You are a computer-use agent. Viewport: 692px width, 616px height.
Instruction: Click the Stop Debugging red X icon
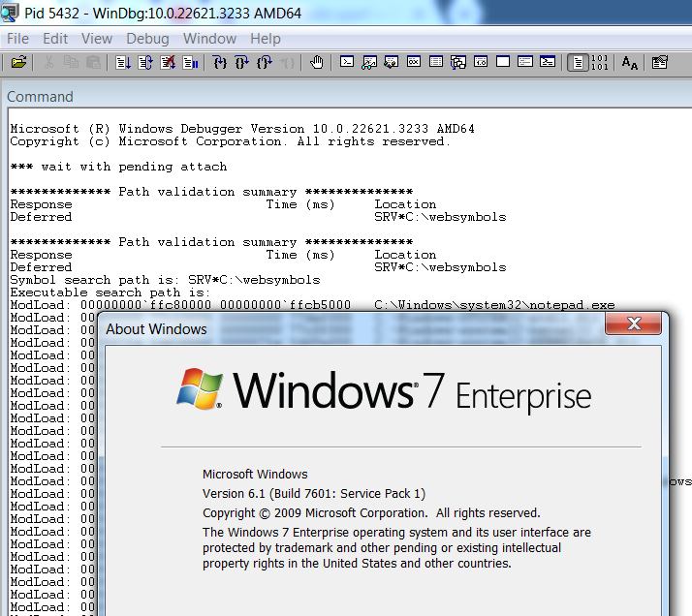[x=168, y=63]
